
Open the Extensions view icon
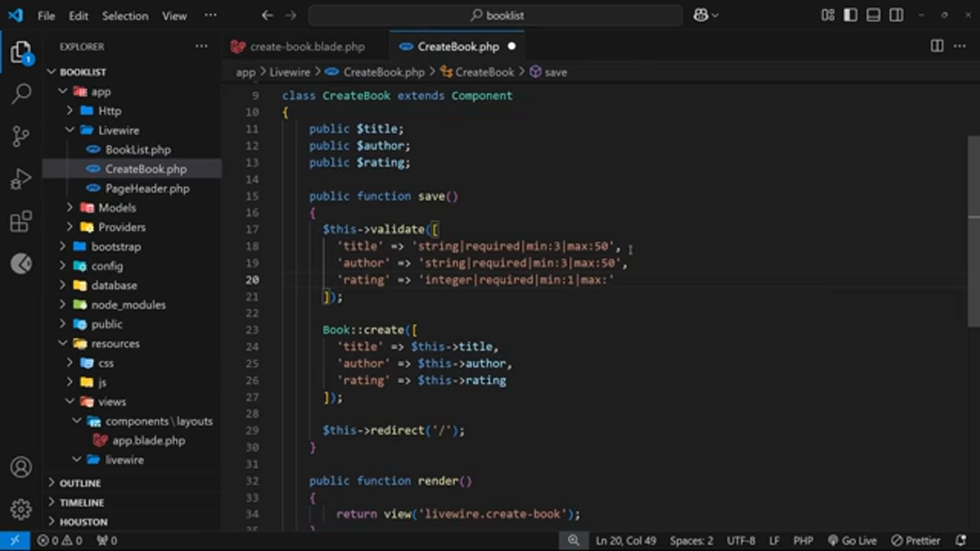(x=21, y=221)
